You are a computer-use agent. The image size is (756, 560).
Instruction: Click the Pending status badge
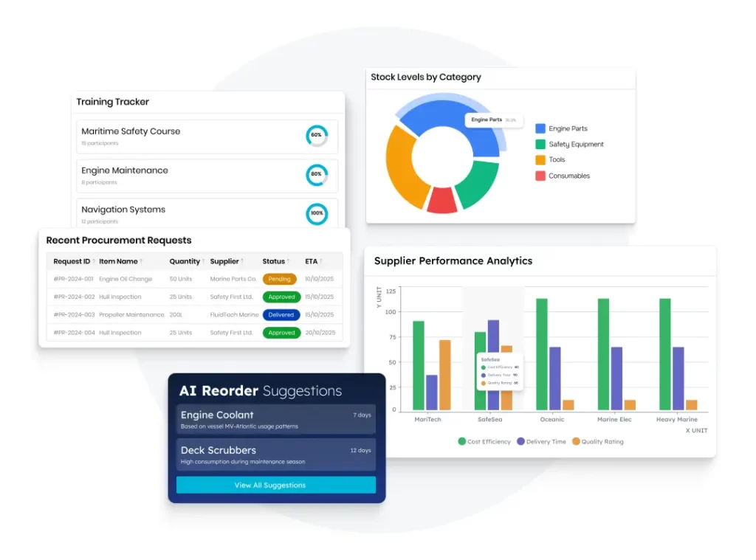(280, 279)
